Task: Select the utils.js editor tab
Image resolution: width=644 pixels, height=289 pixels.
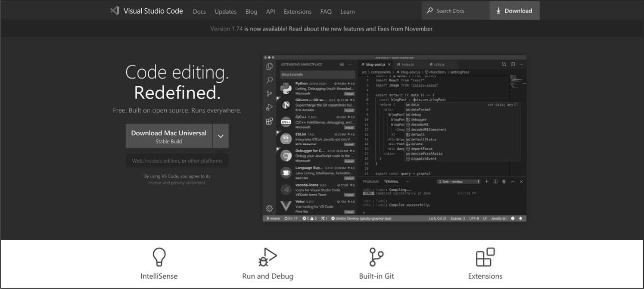Action: [436, 64]
